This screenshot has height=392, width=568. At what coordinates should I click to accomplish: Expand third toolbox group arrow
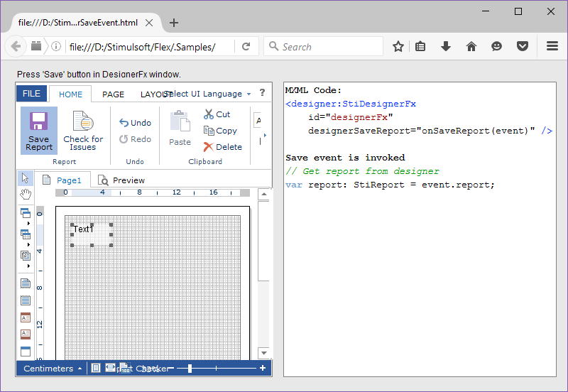(x=28, y=266)
